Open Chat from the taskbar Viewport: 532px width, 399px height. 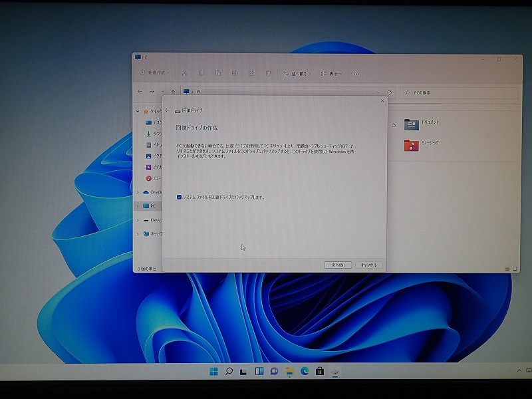coord(274,372)
